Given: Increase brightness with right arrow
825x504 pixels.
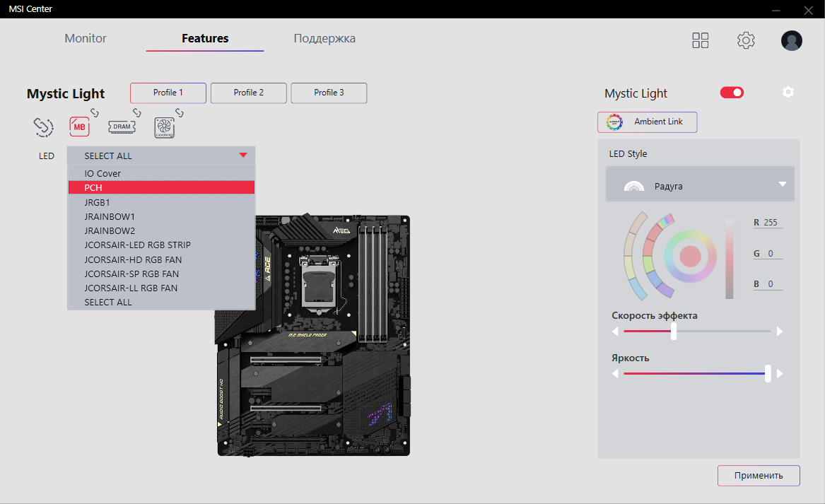Looking at the screenshot, I should click(x=780, y=373).
